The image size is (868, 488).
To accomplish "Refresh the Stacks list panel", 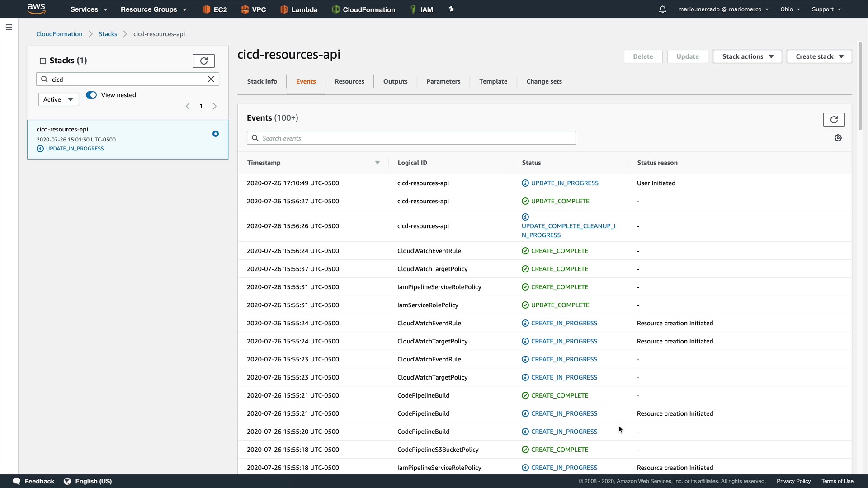I will click(x=203, y=61).
